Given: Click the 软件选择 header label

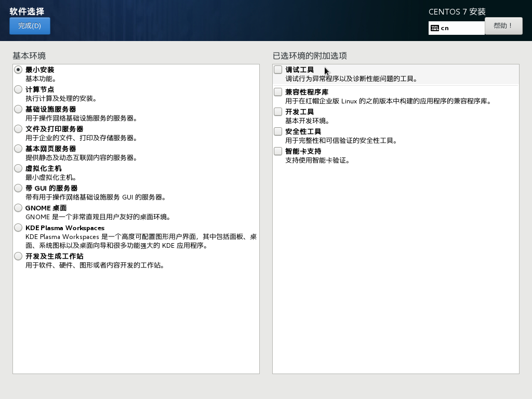Looking at the screenshot, I should click(26, 11).
